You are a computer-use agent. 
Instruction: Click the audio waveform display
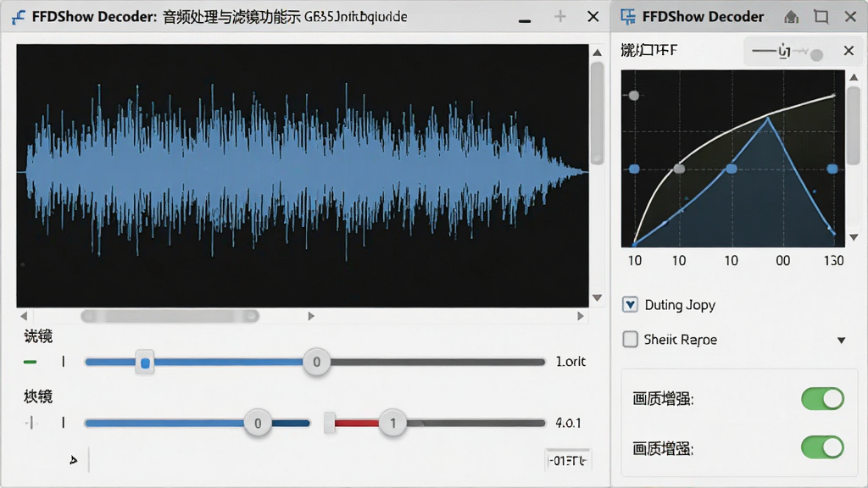click(x=303, y=176)
